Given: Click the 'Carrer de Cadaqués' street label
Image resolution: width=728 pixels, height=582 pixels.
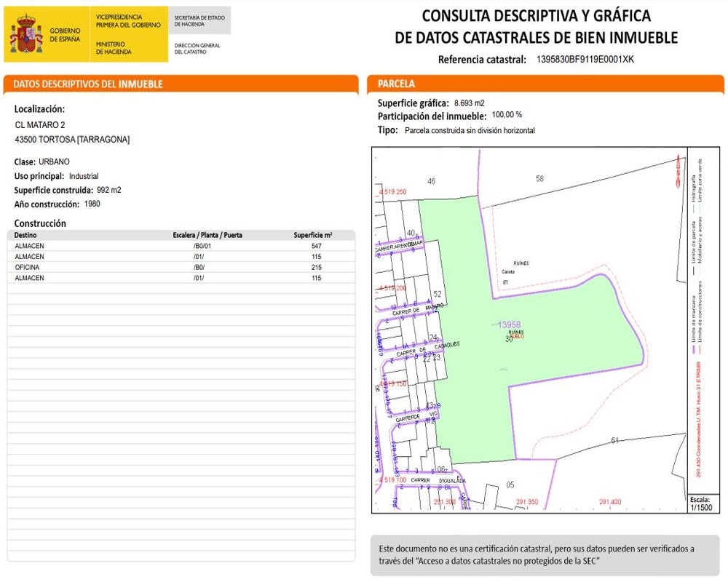Looking at the screenshot, I should coord(428,349).
